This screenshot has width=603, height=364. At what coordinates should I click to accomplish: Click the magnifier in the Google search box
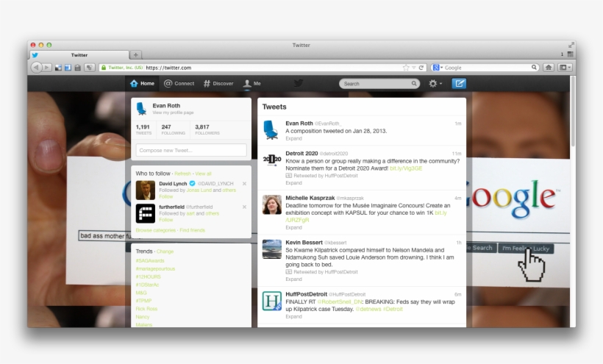(x=534, y=67)
